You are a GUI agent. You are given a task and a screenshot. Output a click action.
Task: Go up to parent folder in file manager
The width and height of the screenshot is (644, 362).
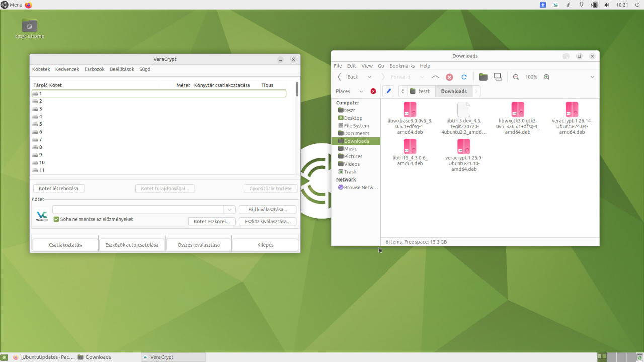[435, 77]
